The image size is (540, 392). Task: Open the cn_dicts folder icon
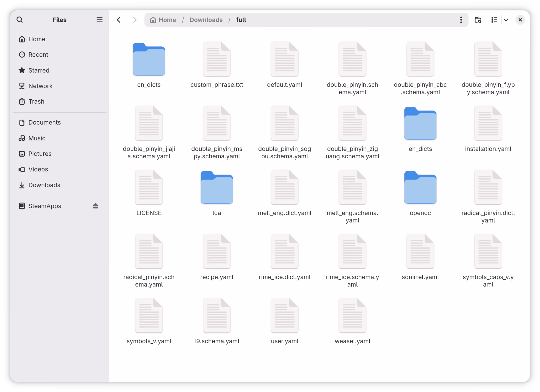[149, 59]
